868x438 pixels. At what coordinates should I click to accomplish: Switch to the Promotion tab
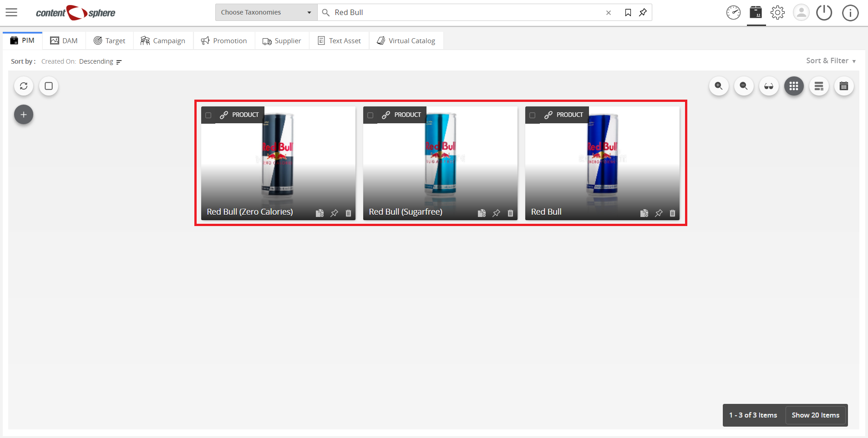[x=224, y=40]
